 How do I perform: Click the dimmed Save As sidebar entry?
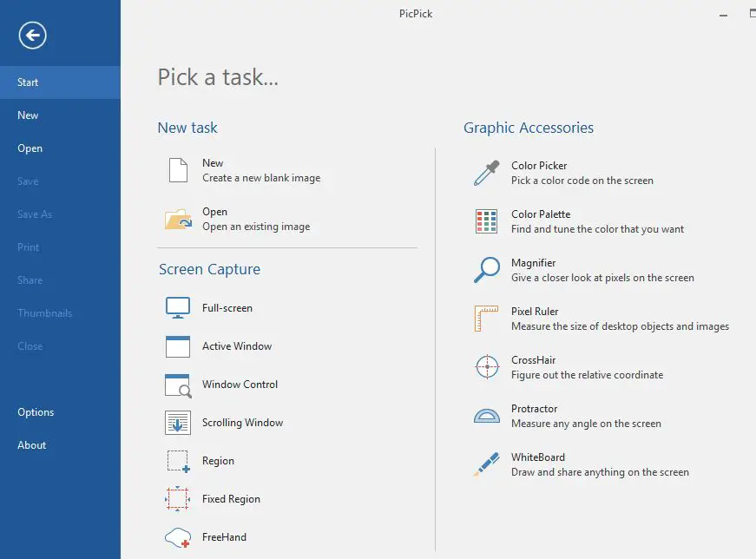click(x=60, y=214)
